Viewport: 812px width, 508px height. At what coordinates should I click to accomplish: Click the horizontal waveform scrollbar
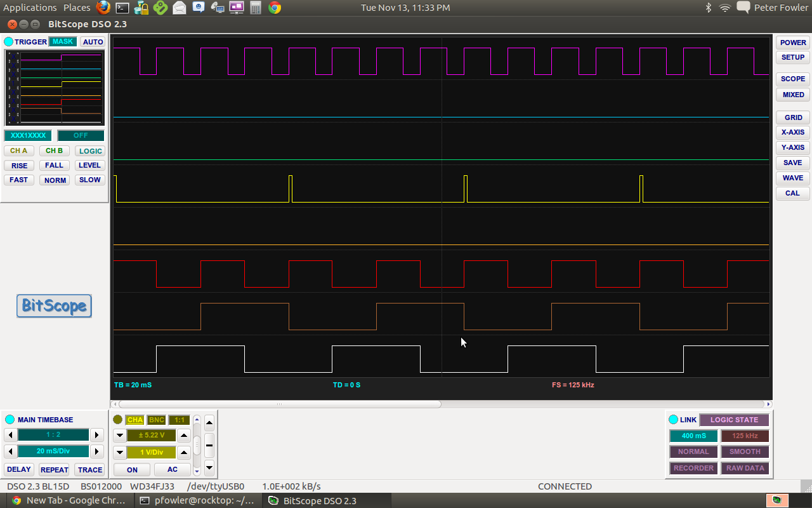279,404
